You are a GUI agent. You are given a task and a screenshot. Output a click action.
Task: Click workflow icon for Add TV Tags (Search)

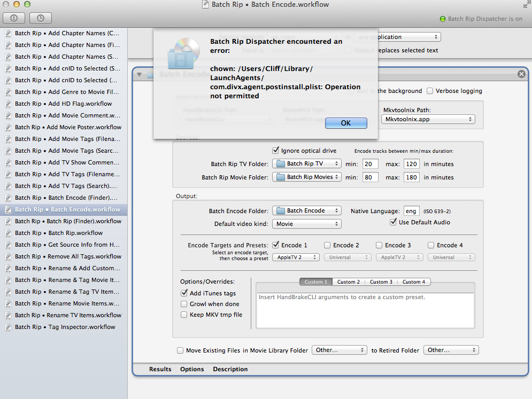[x=8, y=186]
